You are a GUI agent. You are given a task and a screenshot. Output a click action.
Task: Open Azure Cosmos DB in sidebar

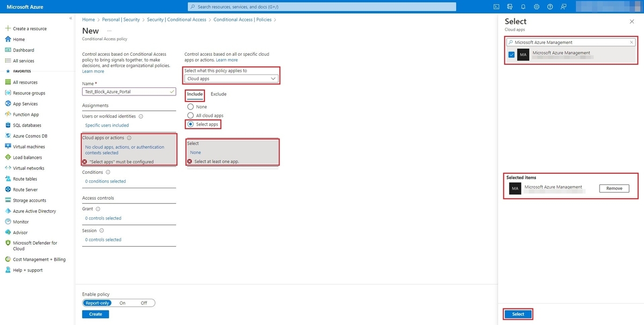pos(30,136)
